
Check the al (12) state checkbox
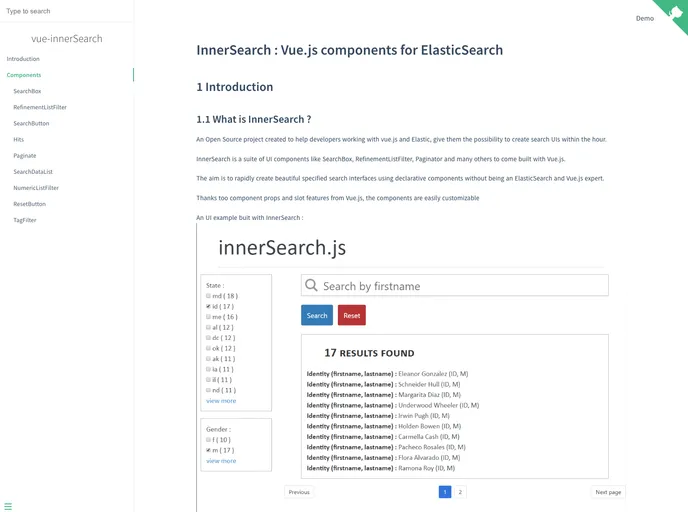pos(208,327)
